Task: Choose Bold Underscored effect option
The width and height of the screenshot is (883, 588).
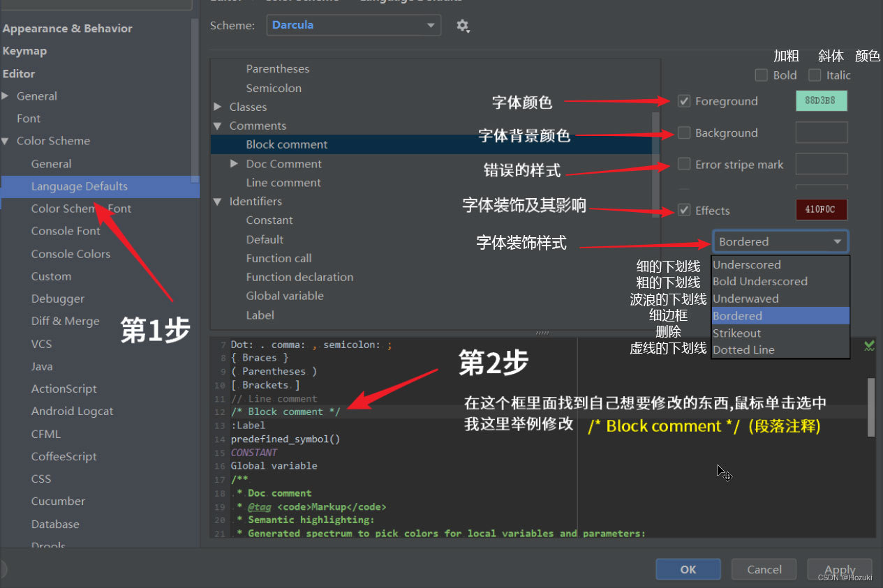Action: tap(780, 282)
